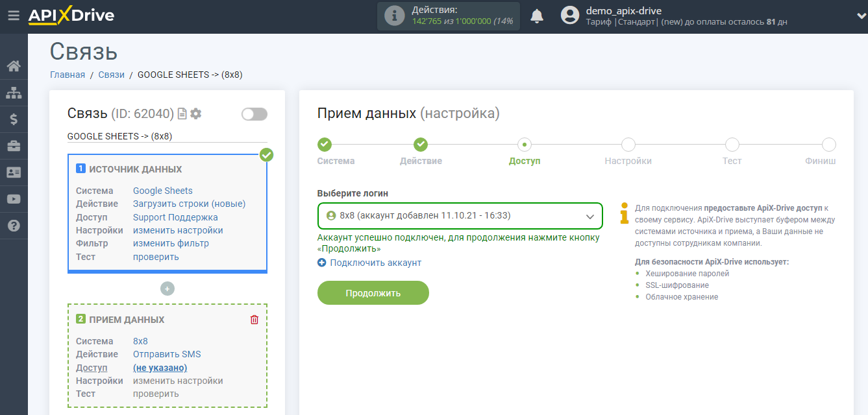Open billing dollar sidebar icon
This screenshot has height=415, width=868.
(14, 119)
